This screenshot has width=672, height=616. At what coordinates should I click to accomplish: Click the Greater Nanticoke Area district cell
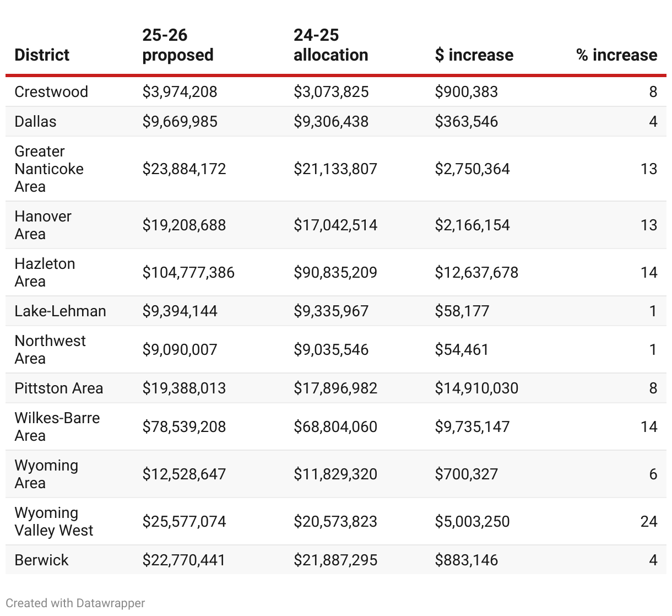click(x=49, y=169)
